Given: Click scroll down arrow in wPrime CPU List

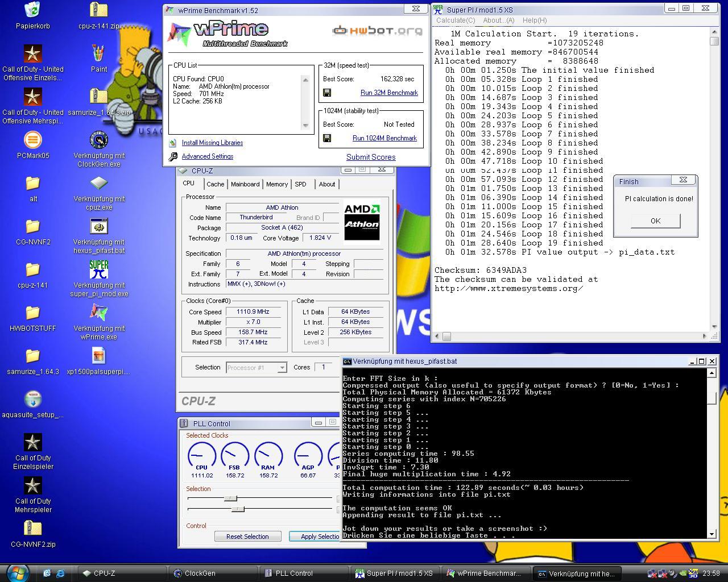Looking at the screenshot, I should tap(305, 126).
